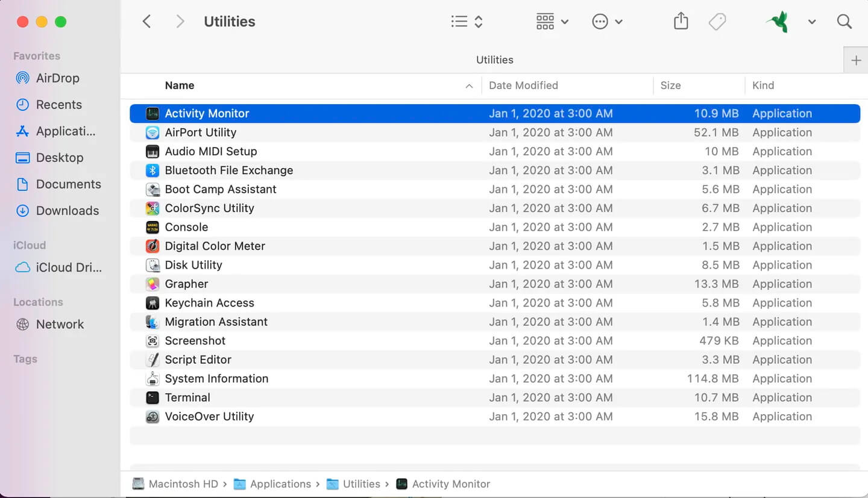Open Downloads in the sidebar
The image size is (868, 498).
click(x=67, y=211)
